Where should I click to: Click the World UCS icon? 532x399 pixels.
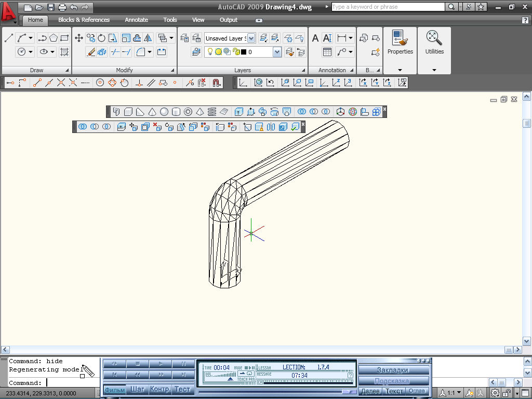[258, 83]
